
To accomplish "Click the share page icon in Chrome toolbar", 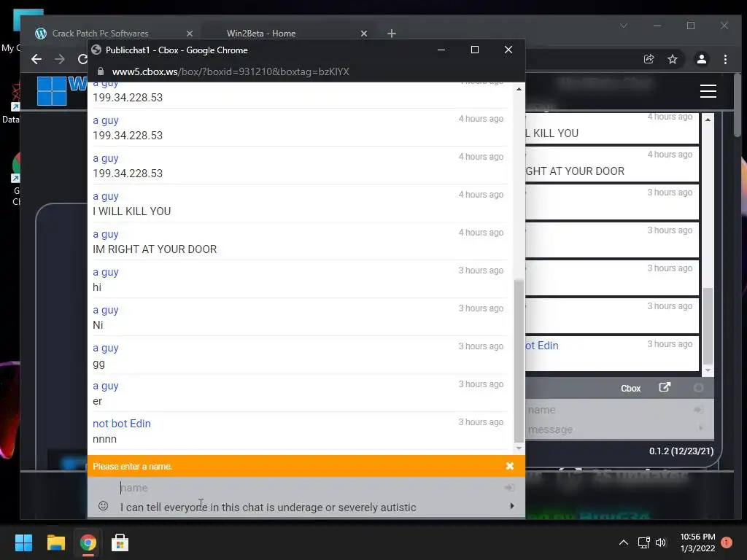I will pyautogui.click(x=649, y=59).
